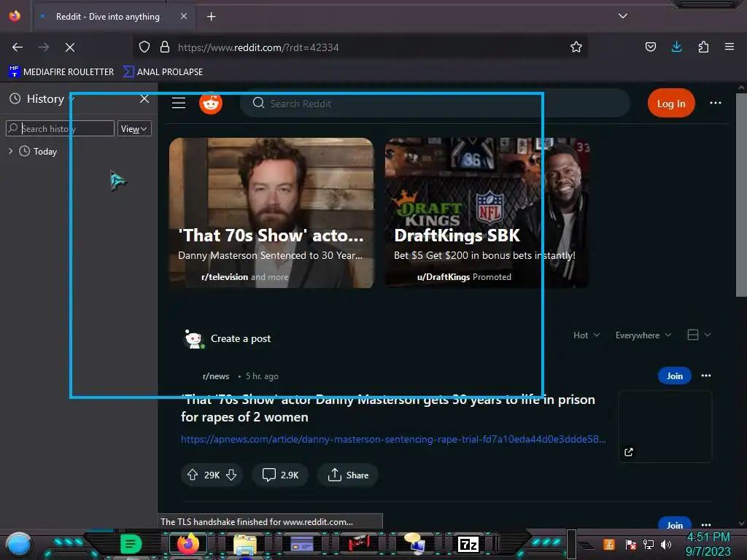Open Reddit's hamburger navigation menu

(x=179, y=103)
